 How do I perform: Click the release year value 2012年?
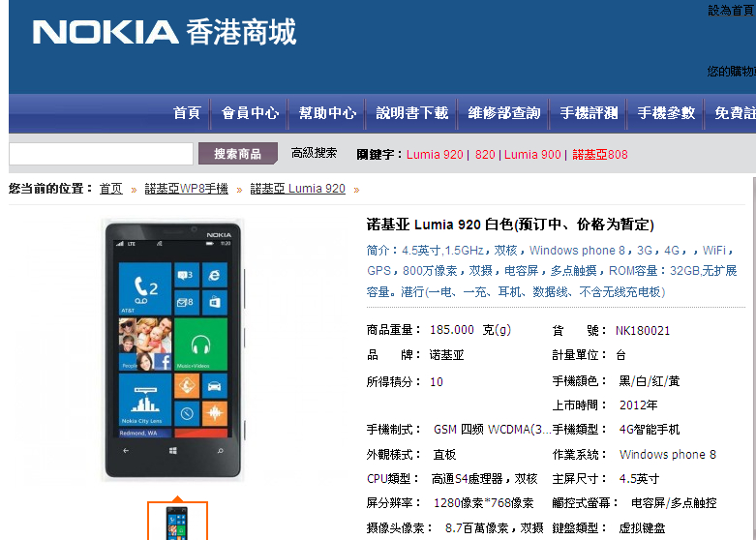coord(638,405)
